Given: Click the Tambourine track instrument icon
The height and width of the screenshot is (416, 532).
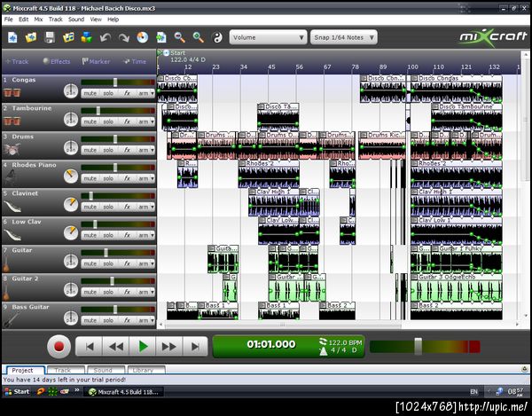Looking at the screenshot, I should point(12,121).
